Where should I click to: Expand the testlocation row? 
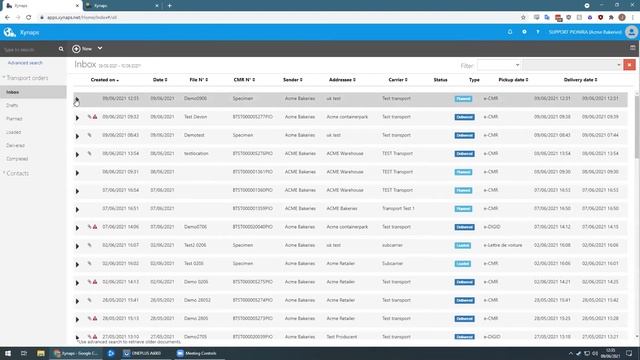click(x=77, y=154)
